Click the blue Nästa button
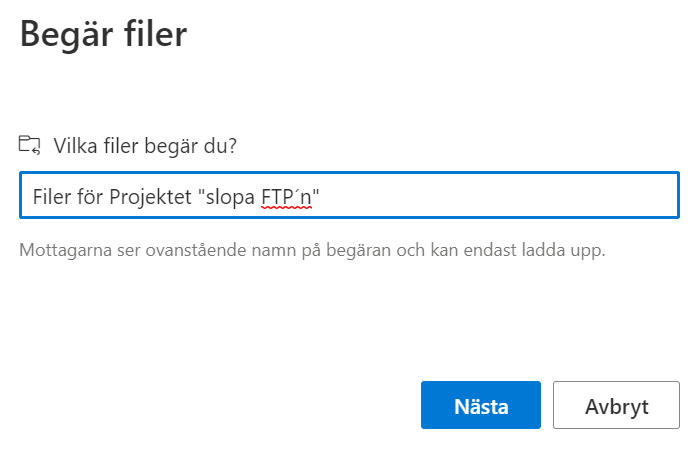The image size is (697, 465). coord(481,405)
